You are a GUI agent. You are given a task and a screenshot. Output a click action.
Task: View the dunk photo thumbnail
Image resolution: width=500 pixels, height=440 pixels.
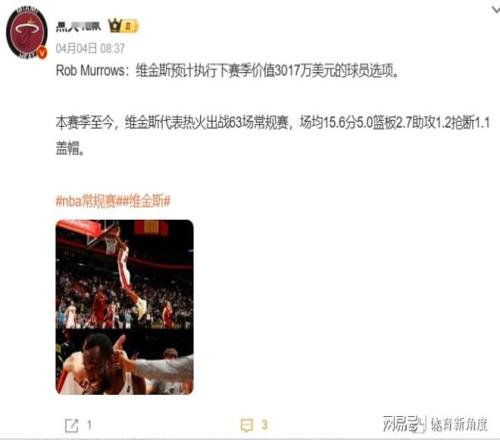[124, 274]
